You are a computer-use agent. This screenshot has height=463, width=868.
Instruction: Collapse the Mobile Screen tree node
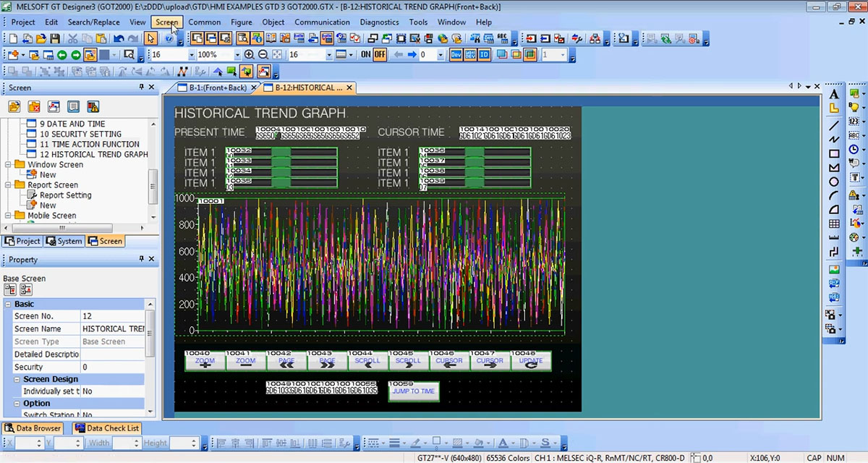(9, 215)
